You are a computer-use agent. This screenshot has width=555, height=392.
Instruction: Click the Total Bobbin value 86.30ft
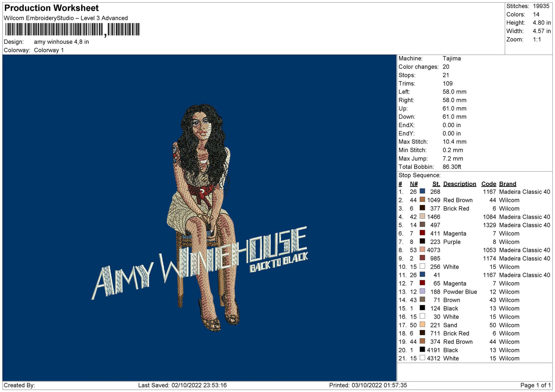[452, 167]
